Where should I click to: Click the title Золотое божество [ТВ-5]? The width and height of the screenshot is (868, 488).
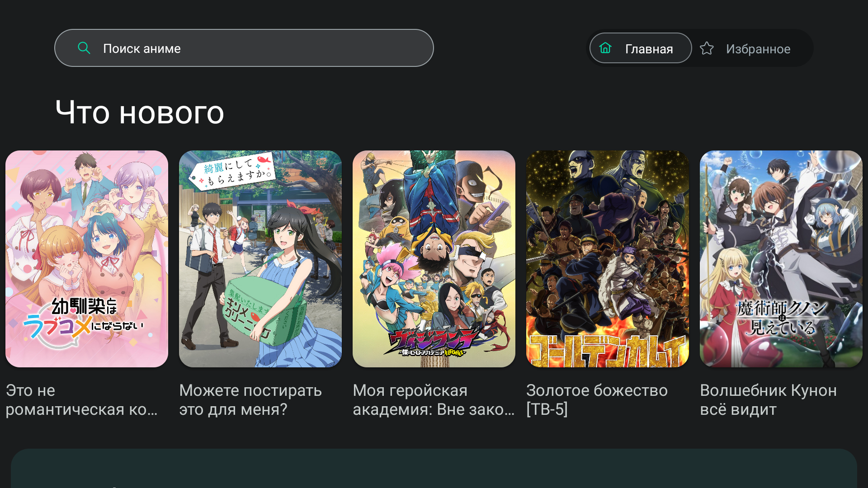click(x=597, y=400)
